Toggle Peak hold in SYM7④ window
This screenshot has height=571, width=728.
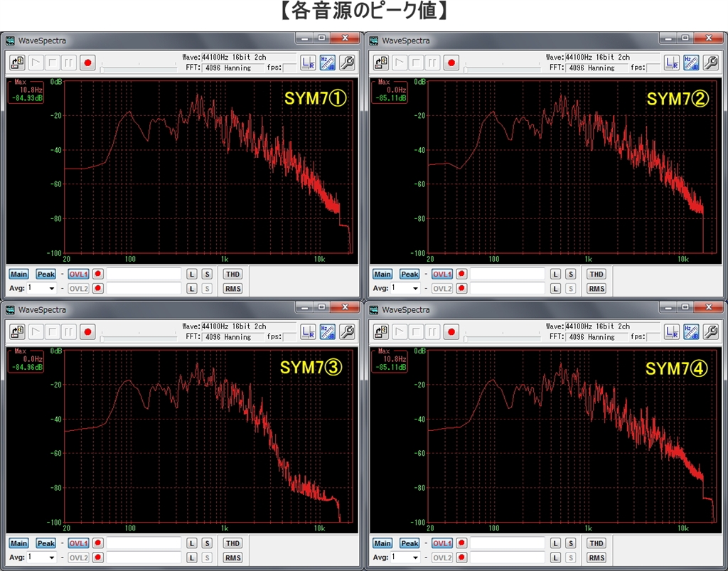pos(409,543)
